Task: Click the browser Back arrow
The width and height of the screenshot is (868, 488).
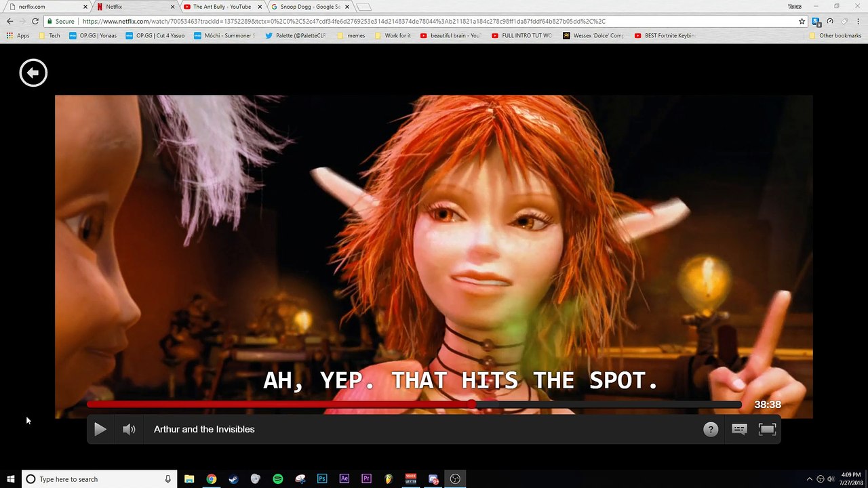Action: click(9, 21)
